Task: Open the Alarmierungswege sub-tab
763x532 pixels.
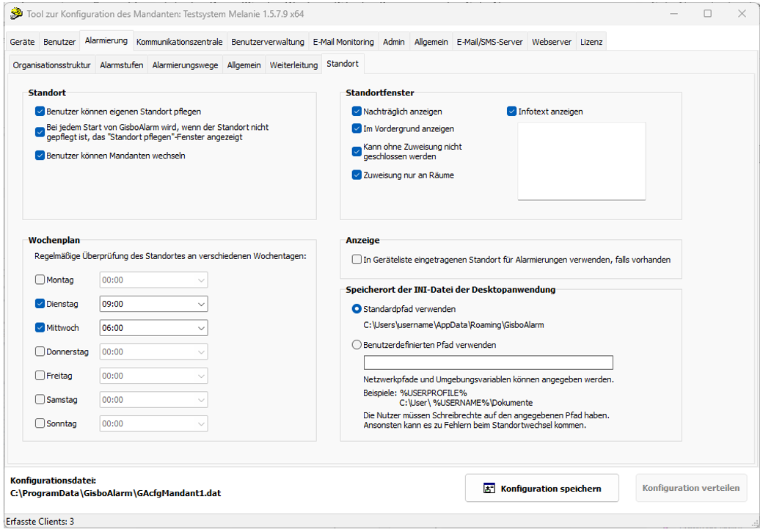Action: pyautogui.click(x=185, y=65)
